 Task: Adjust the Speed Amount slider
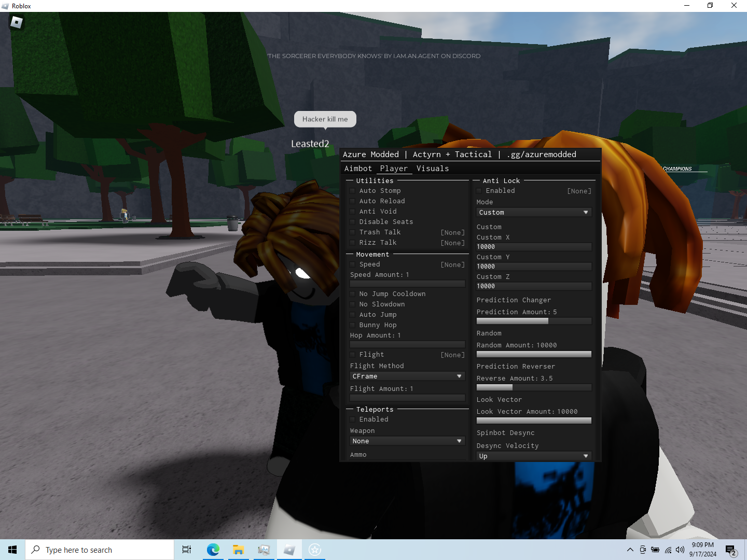tap(407, 284)
